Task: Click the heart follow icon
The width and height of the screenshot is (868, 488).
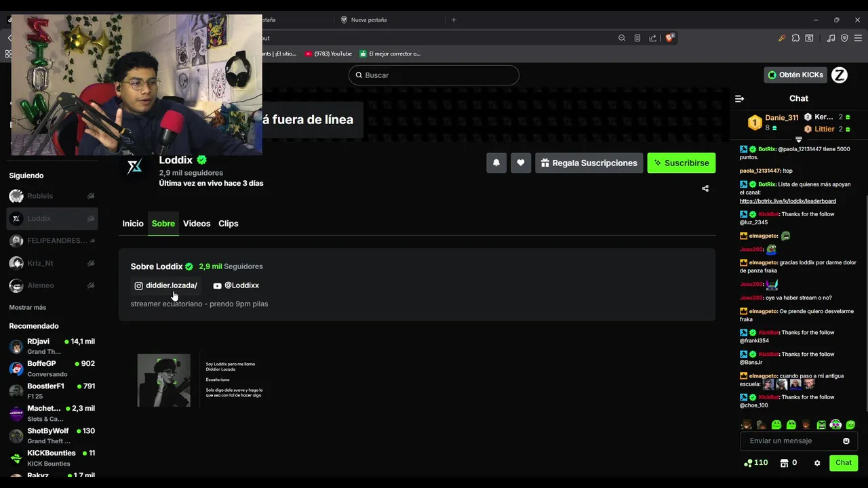Action: (x=521, y=163)
